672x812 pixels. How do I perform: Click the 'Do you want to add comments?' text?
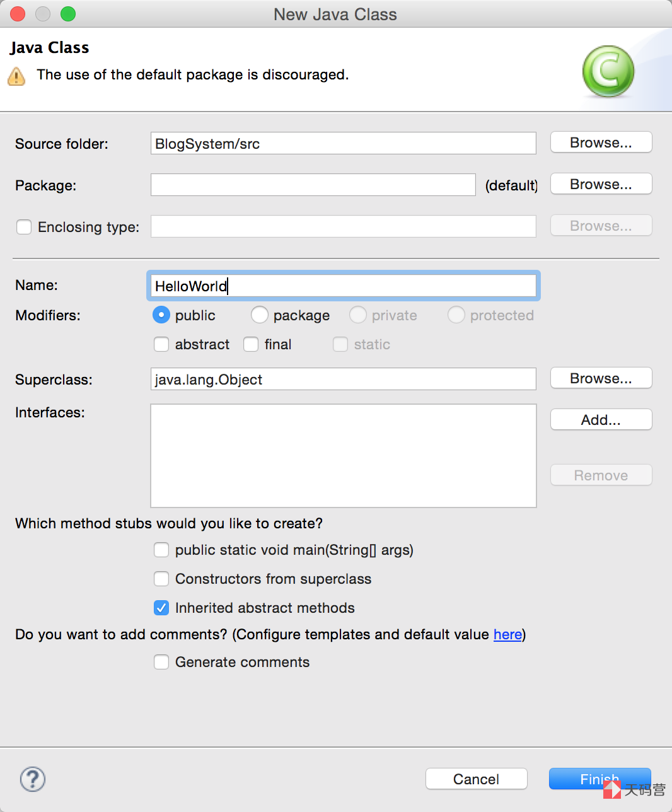coord(121,634)
